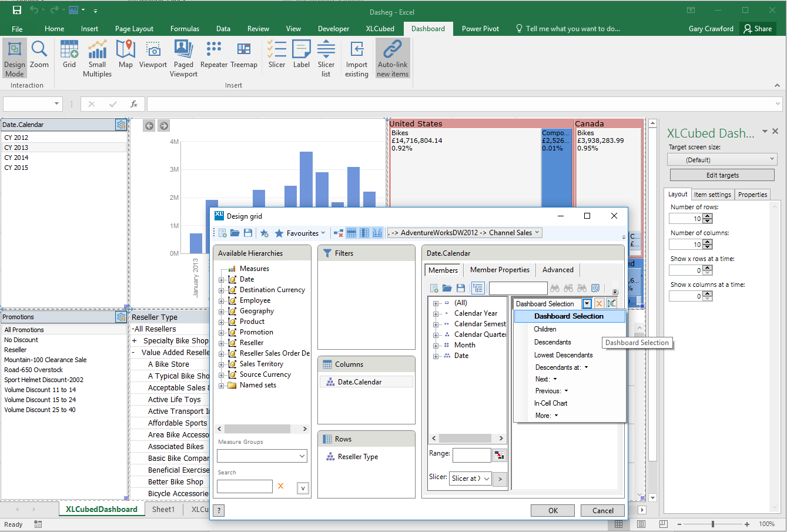
Task: Click the add to favourites star-plus icon
Action: pos(264,233)
